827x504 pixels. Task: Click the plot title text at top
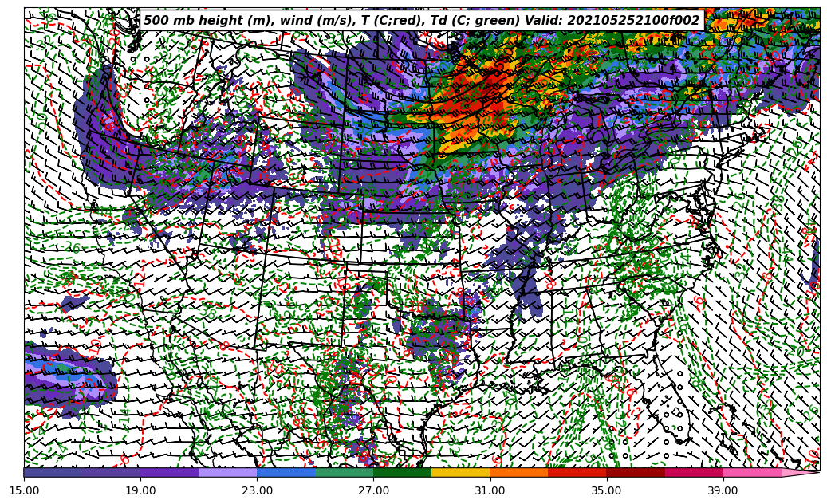[x=421, y=21]
